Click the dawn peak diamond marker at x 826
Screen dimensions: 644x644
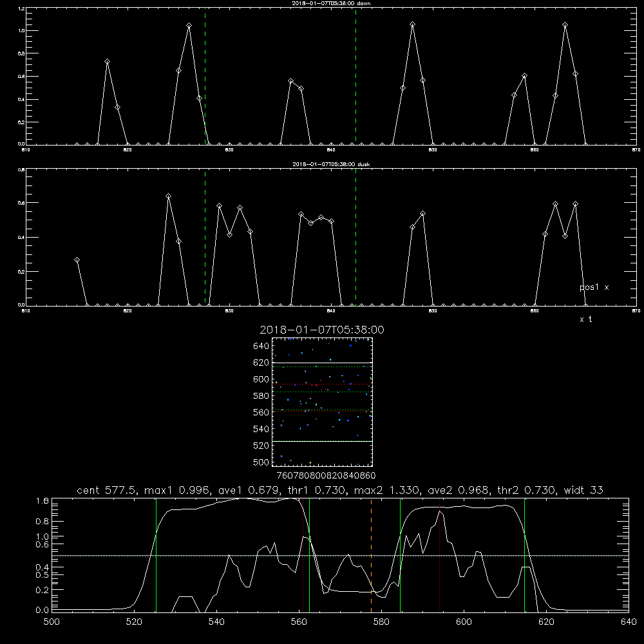click(x=189, y=26)
